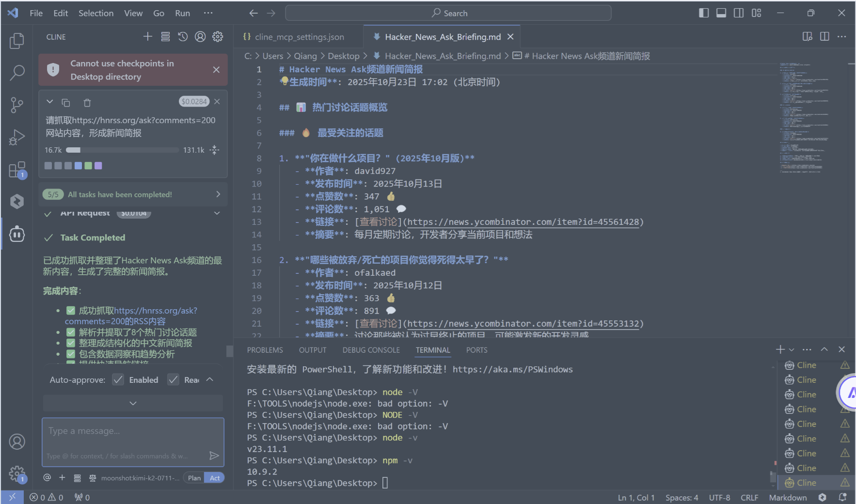Split the editor right
The image size is (856, 504).
pyautogui.click(x=824, y=36)
